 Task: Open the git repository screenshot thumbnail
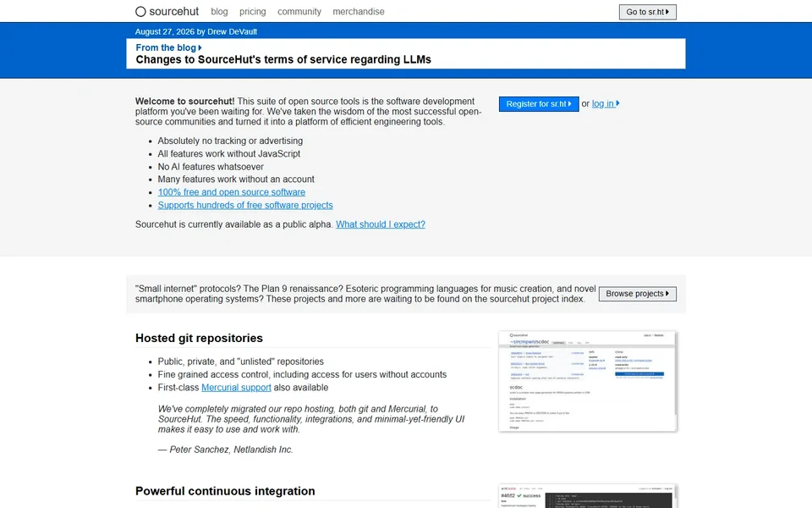pos(587,381)
